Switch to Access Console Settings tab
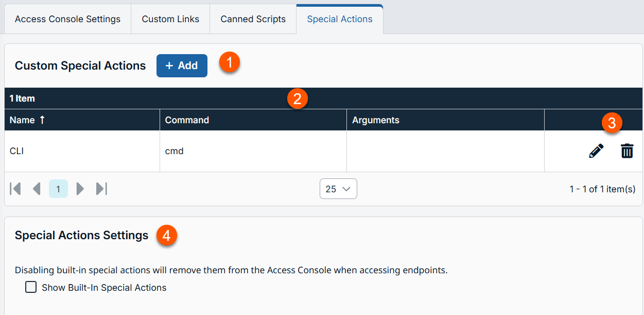The image size is (644, 315). 67,19
